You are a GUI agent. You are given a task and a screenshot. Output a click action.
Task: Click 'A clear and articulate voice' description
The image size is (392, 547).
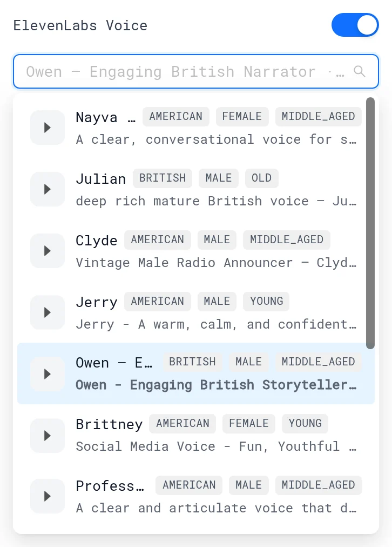point(216,508)
